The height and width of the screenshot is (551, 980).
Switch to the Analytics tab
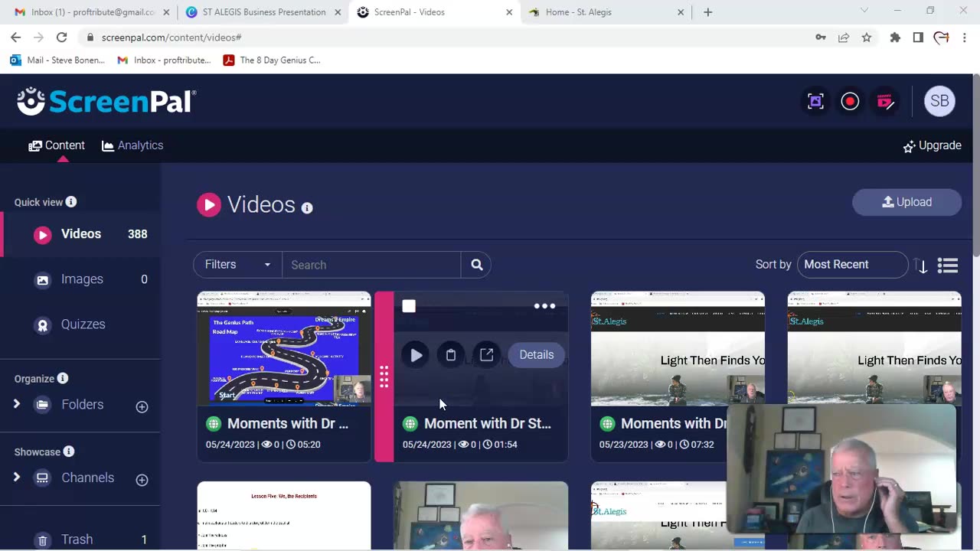pos(132,145)
